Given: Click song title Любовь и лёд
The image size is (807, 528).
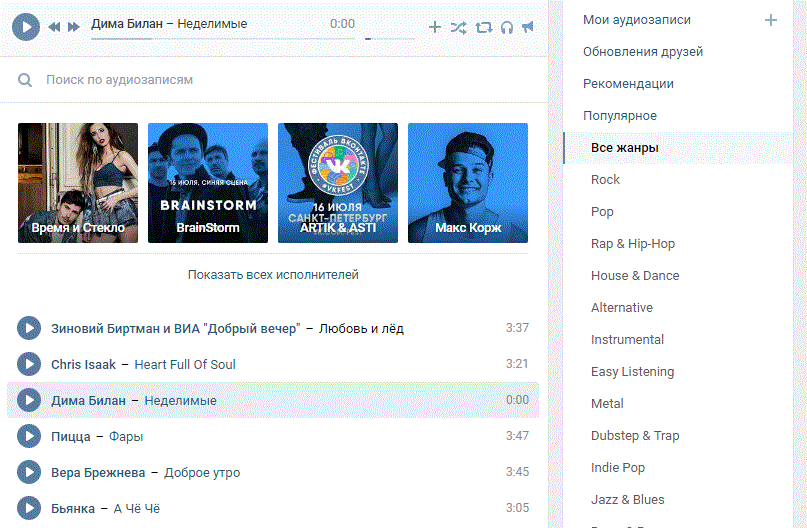Looking at the screenshot, I should tap(361, 328).
